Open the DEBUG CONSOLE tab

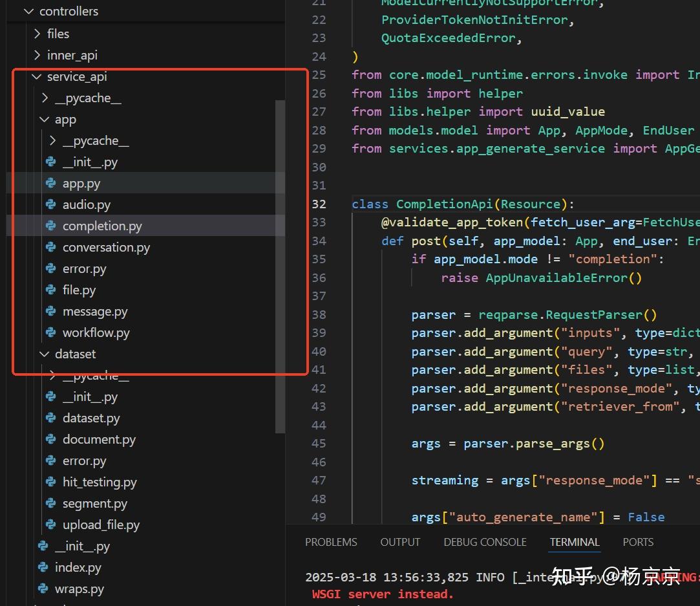click(x=485, y=542)
